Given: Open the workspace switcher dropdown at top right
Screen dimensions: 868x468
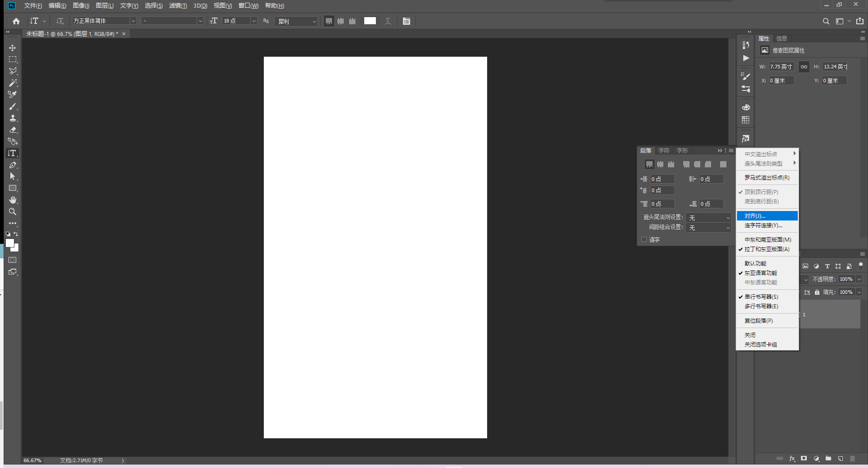Looking at the screenshot, I should (x=842, y=21).
